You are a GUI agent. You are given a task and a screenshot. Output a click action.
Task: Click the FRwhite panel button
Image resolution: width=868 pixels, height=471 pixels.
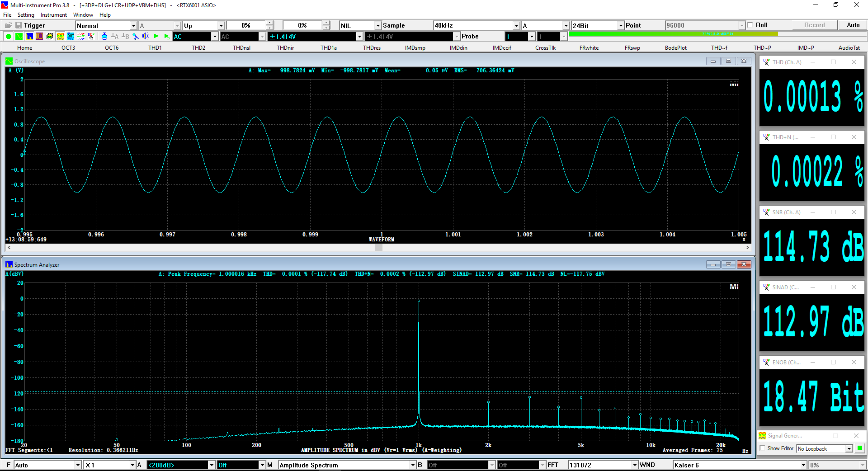click(x=589, y=47)
